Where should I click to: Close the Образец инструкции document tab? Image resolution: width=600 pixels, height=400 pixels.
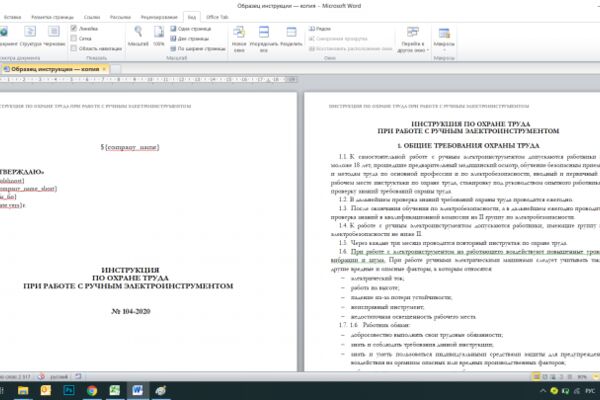click(104, 69)
